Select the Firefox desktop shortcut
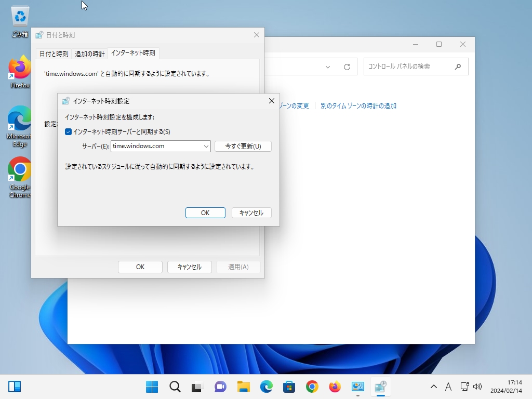532x399 pixels. tap(20, 72)
